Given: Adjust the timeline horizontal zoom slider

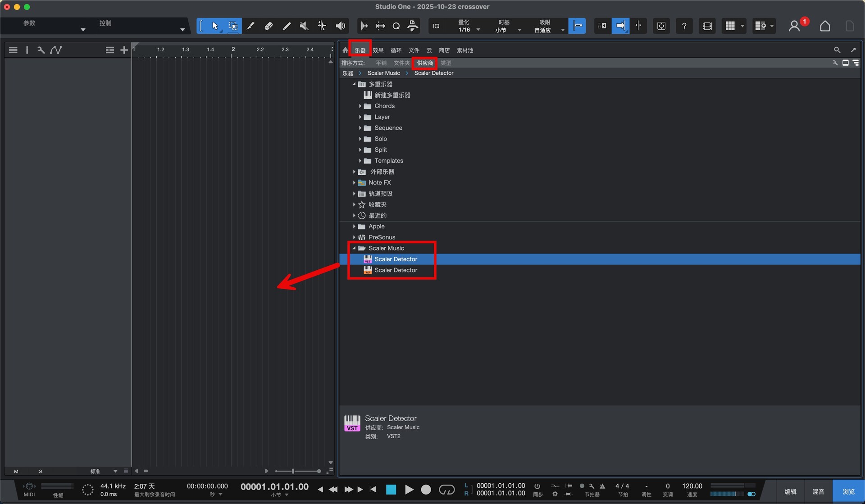Looking at the screenshot, I should pos(293,471).
